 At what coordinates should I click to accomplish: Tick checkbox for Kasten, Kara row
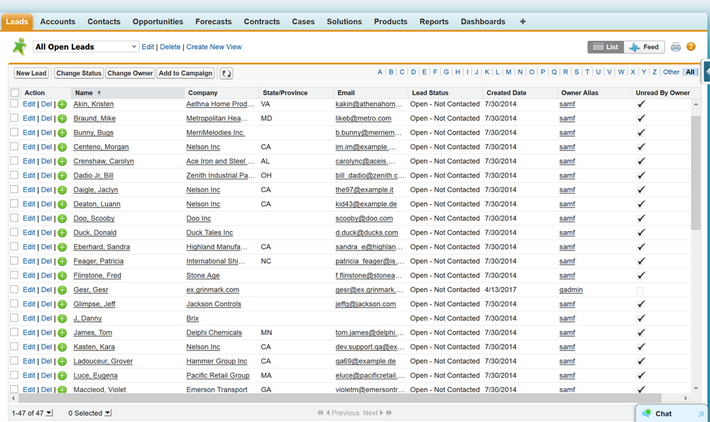14,346
